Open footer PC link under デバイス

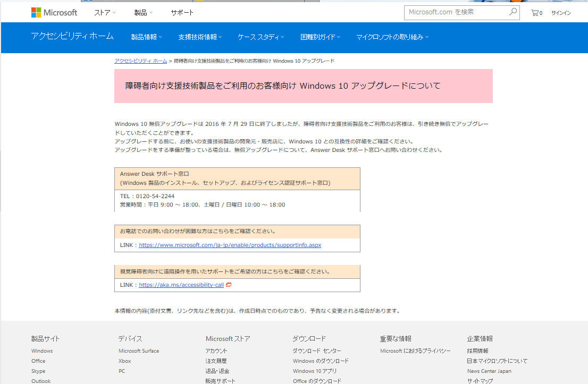click(x=122, y=371)
